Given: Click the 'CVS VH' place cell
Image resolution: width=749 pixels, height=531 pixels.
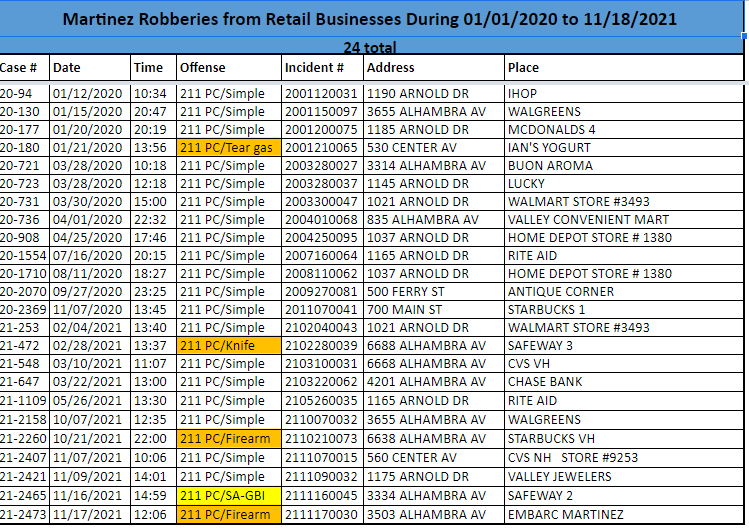Looking at the screenshot, I should [x=624, y=363].
